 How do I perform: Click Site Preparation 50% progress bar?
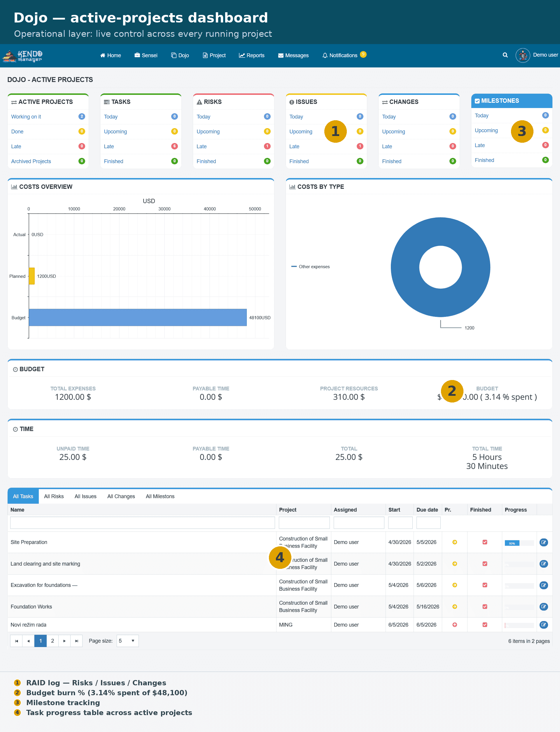click(x=519, y=543)
